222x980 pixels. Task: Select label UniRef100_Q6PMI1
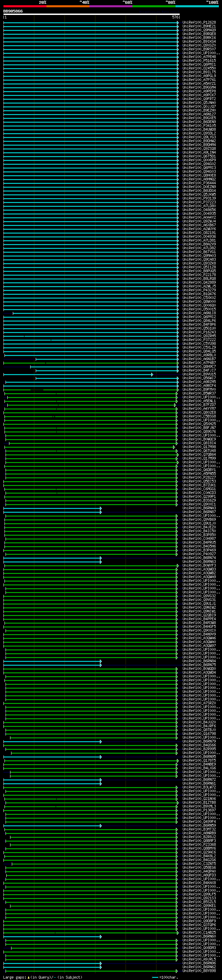coord(199,65)
